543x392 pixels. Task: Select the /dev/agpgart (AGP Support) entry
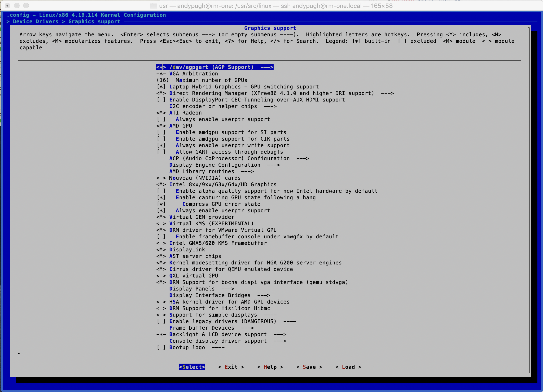[x=215, y=67]
